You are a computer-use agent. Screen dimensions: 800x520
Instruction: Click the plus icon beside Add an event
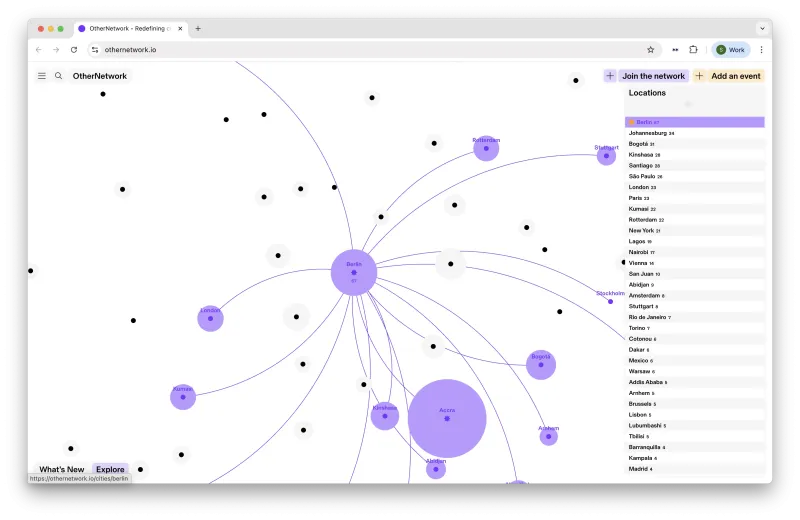click(699, 76)
